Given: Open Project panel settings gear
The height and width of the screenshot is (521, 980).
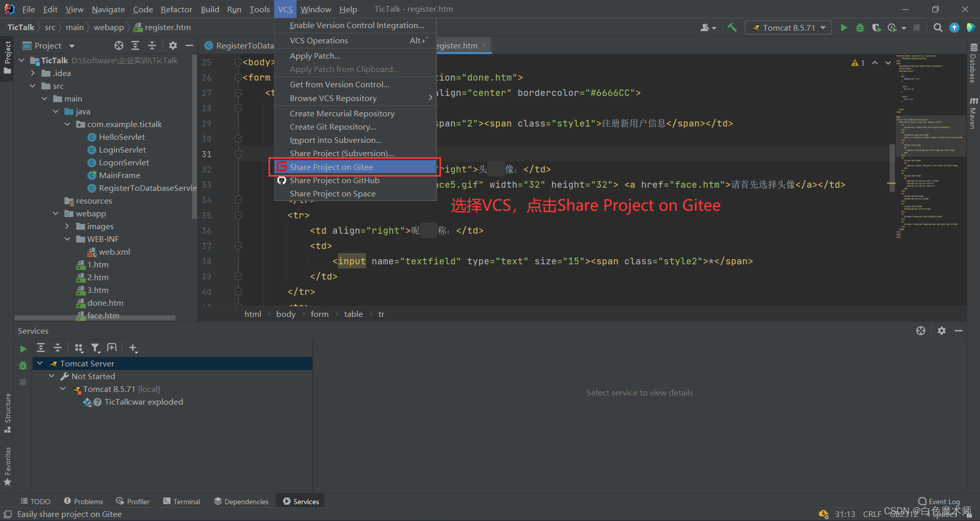Looking at the screenshot, I should [173, 45].
